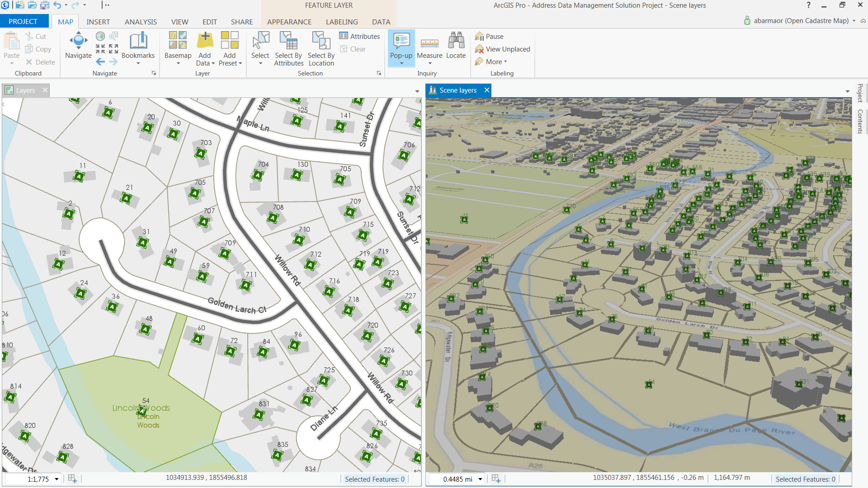The width and height of the screenshot is (868, 488).
Task: Select the Measure tool icon
Action: pyautogui.click(x=429, y=43)
